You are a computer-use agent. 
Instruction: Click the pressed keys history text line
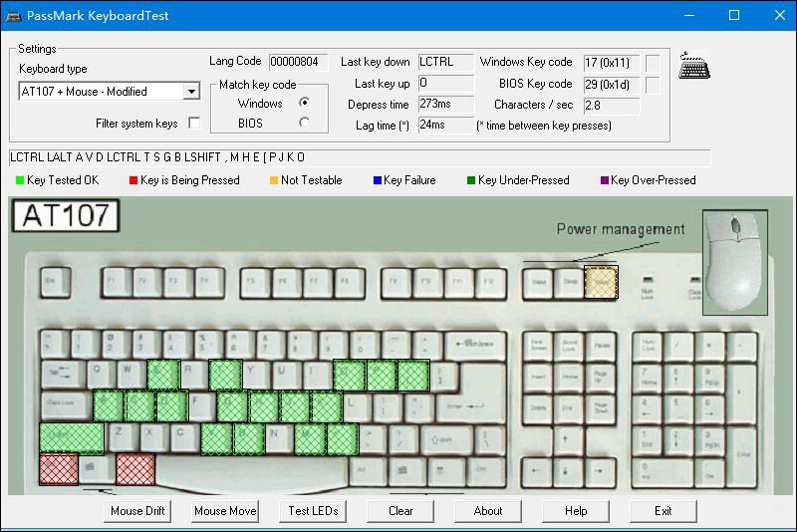point(360,157)
